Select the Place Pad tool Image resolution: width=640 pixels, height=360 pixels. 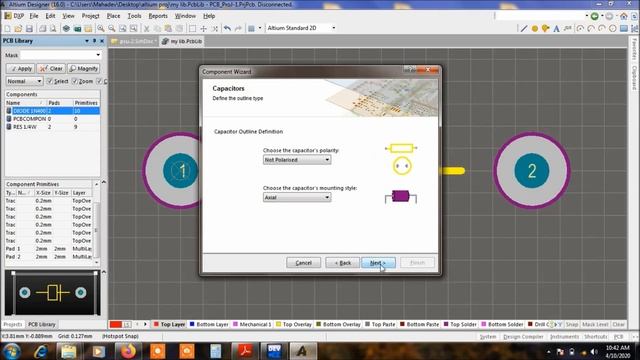535,29
